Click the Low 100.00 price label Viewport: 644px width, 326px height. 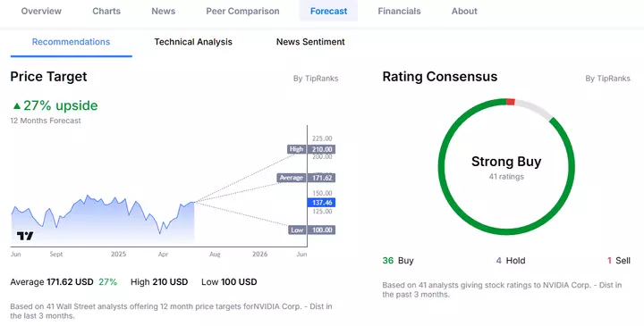pyautogui.click(x=312, y=230)
